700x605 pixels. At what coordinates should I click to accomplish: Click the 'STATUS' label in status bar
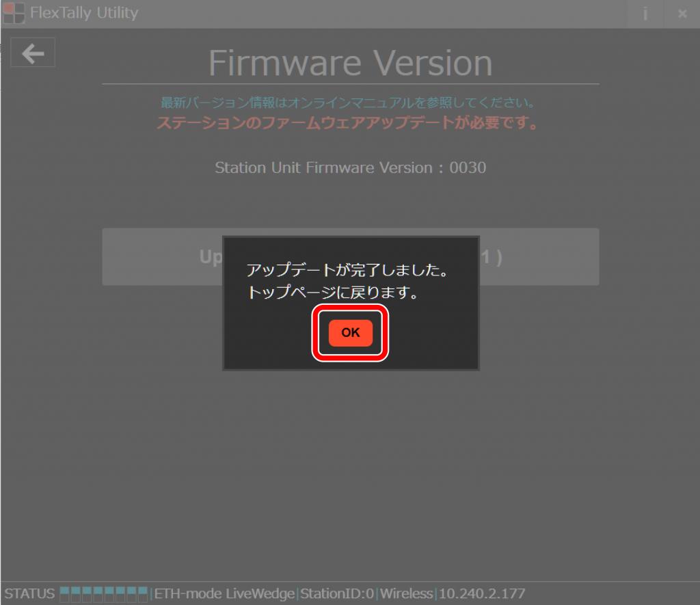29,593
